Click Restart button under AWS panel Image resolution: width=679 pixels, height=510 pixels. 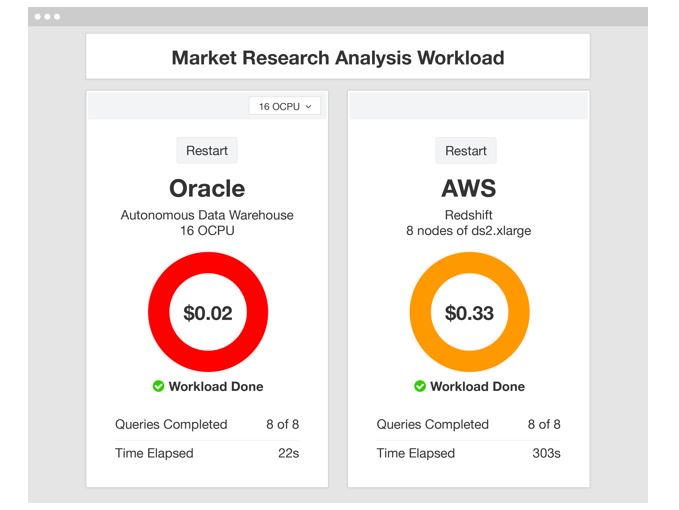pos(466,151)
